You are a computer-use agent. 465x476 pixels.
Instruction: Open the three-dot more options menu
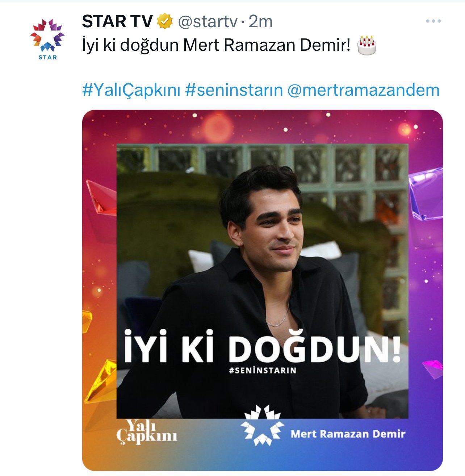[x=433, y=21]
